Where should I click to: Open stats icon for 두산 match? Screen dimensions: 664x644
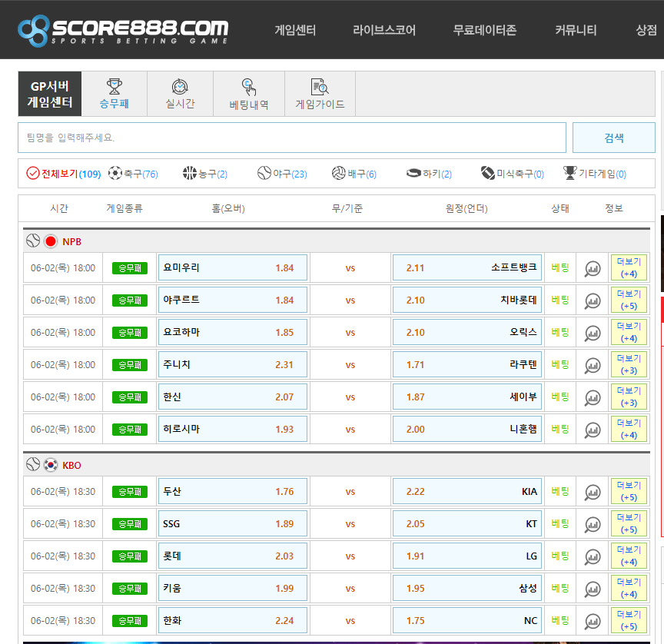click(593, 492)
